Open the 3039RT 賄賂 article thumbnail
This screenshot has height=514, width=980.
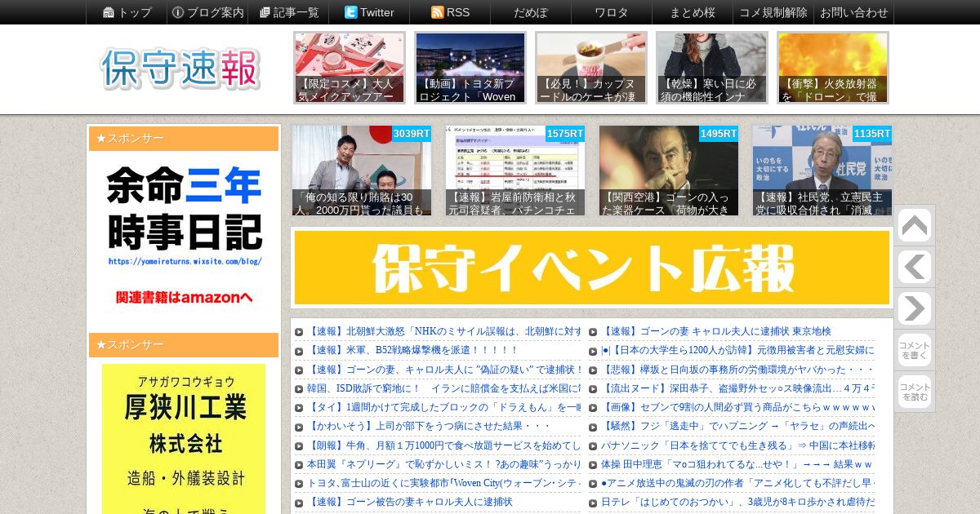point(362,171)
